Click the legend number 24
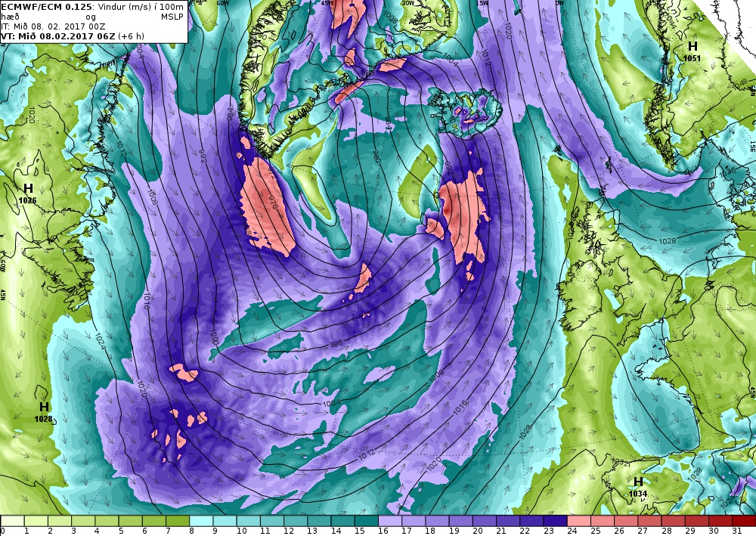The width and height of the screenshot is (756, 536). click(572, 531)
